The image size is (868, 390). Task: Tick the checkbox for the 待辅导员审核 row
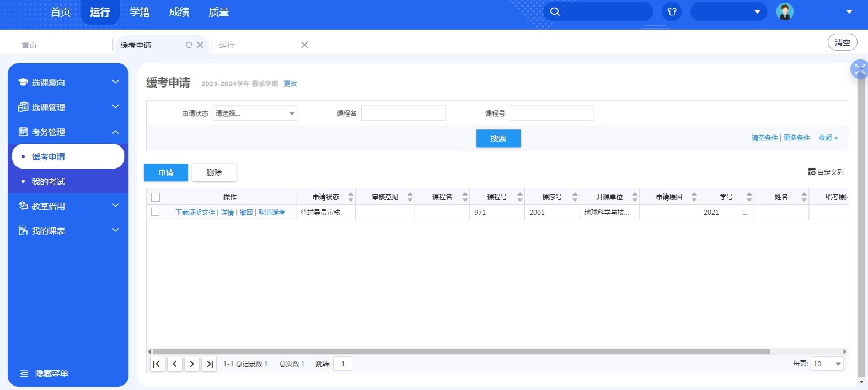coord(156,212)
